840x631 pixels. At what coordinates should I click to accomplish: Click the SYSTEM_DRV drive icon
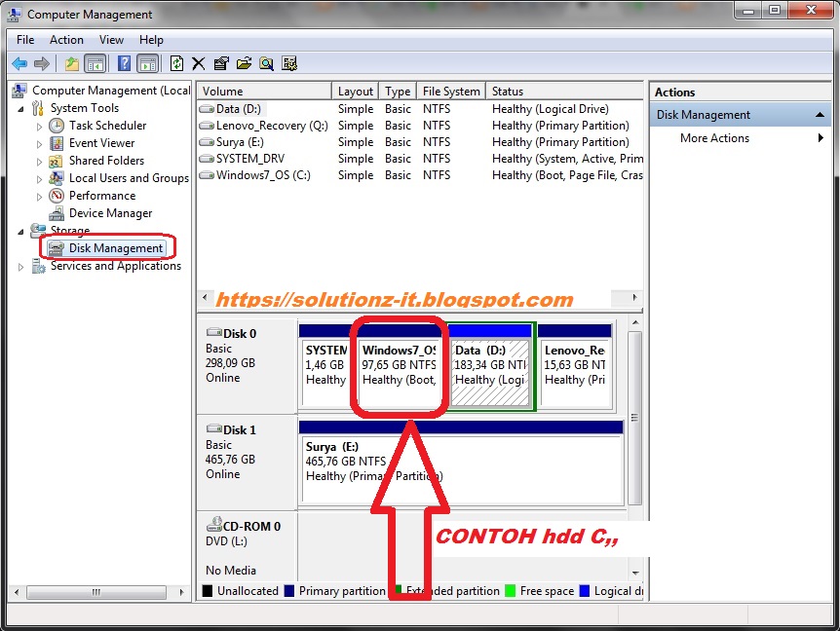pos(207,159)
